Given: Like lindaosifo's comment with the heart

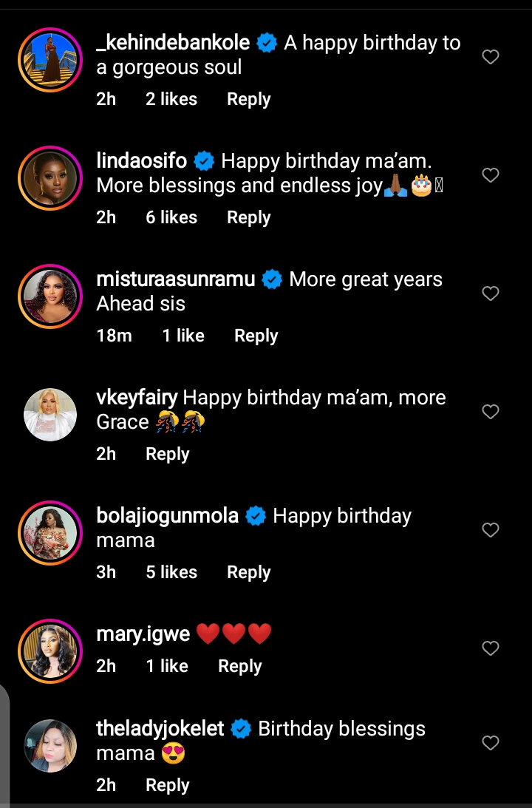Looking at the screenshot, I should [491, 175].
